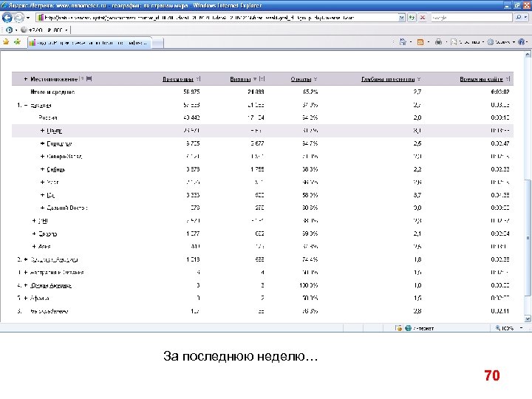
Task: Remove the Глубина просмотра column via x
Action: (419, 79)
